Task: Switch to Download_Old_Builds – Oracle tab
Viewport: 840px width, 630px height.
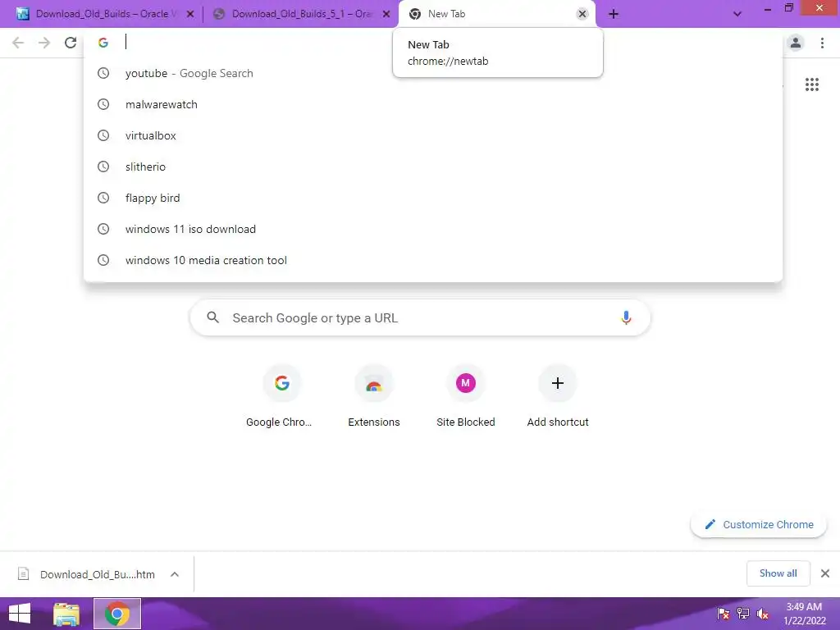Action: (106, 14)
